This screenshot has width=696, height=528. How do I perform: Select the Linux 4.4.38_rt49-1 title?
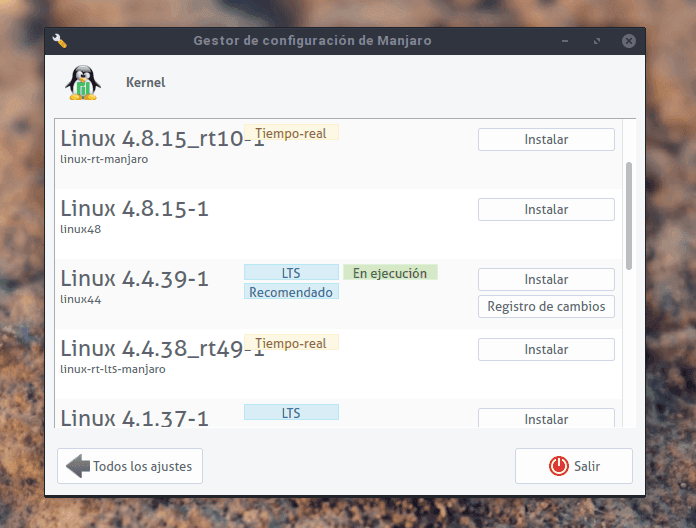click(162, 348)
